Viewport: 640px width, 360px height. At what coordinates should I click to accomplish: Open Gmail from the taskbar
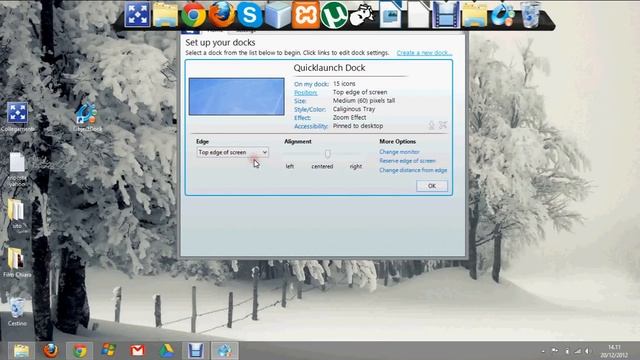point(138,351)
